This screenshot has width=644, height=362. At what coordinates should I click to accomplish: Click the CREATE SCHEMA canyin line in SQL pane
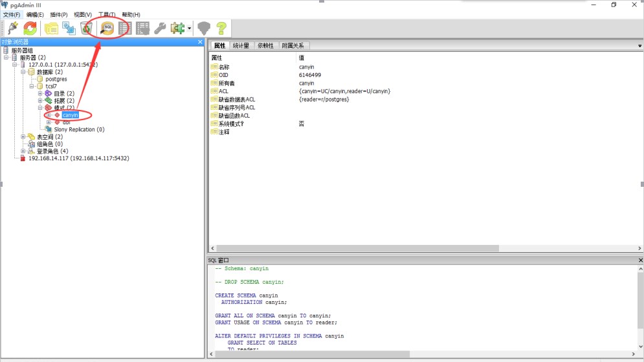point(247,295)
